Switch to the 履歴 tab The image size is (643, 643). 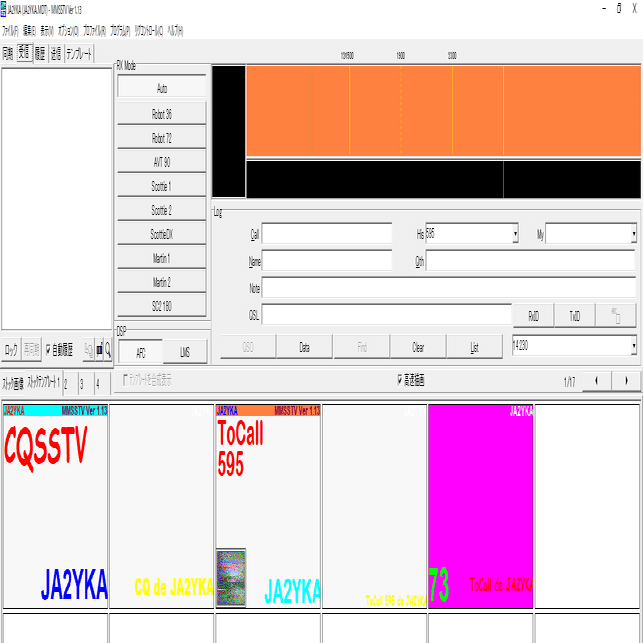(40, 53)
